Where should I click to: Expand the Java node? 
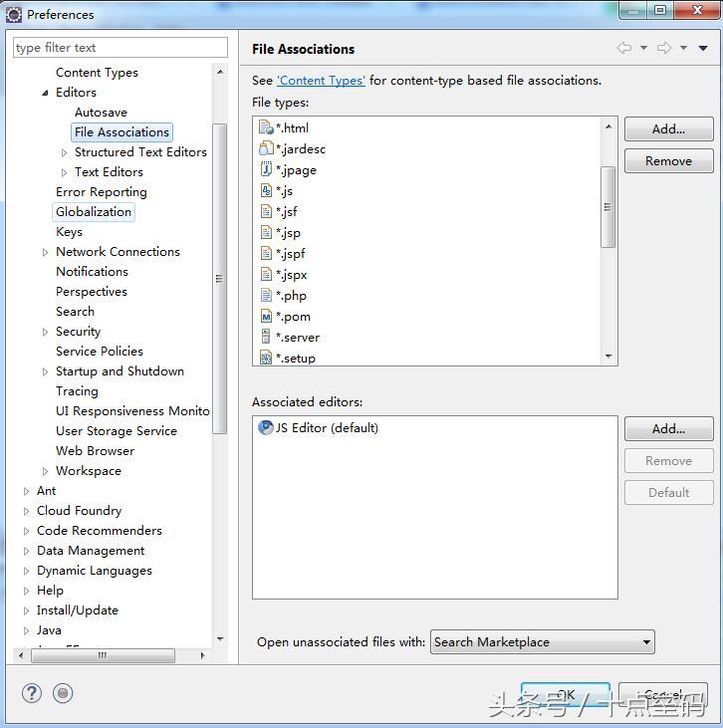click(x=26, y=630)
